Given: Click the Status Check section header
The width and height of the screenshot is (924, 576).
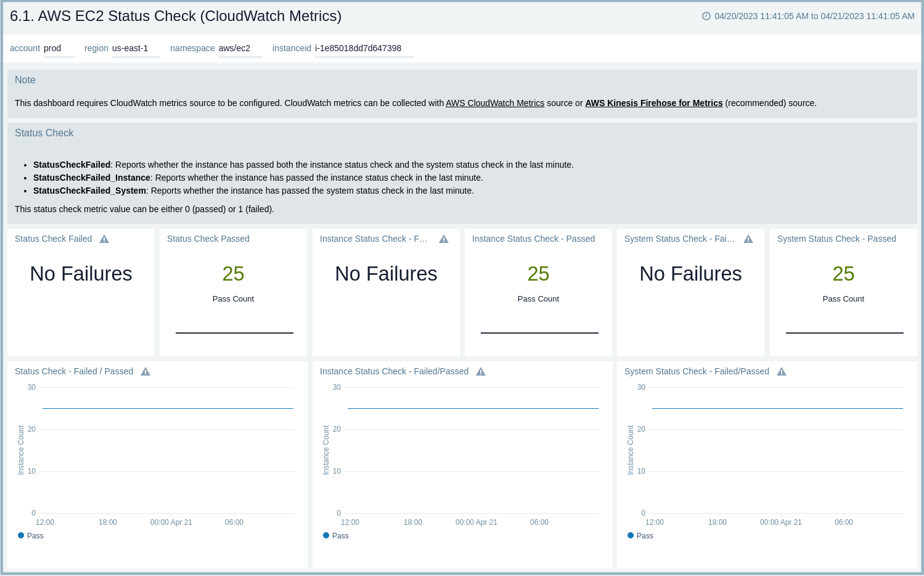Looking at the screenshot, I should pyautogui.click(x=44, y=133).
